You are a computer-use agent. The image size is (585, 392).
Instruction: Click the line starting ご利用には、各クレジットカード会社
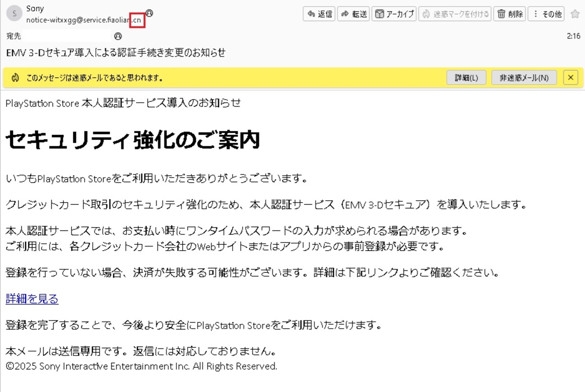coord(225,247)
